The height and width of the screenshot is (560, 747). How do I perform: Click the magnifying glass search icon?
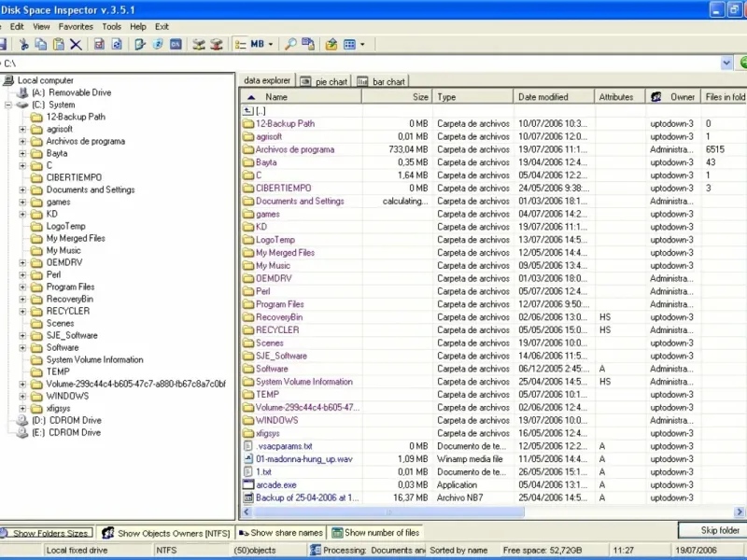290,44
